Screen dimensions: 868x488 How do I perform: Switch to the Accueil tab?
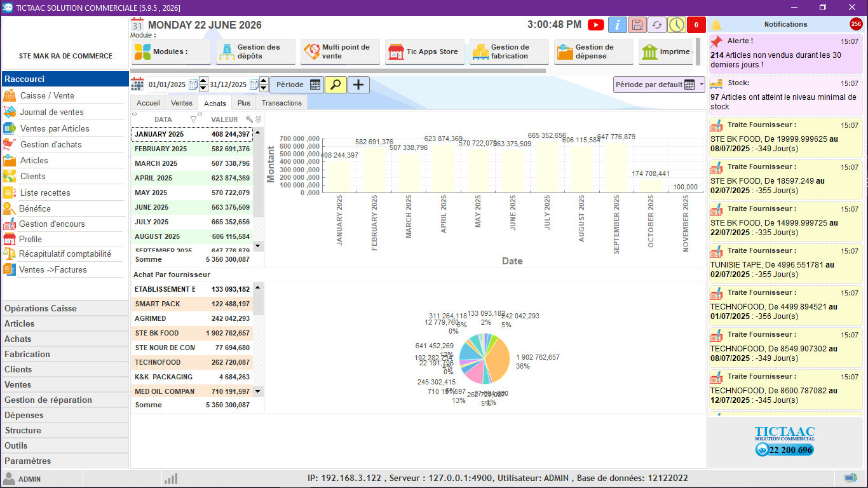click(x=148, y=103)
